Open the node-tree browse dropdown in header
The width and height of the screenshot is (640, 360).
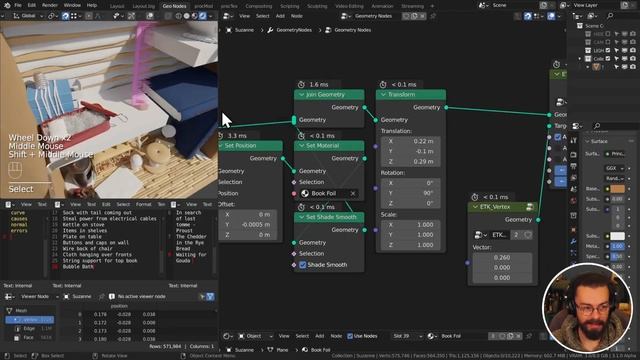pos(345,16)
